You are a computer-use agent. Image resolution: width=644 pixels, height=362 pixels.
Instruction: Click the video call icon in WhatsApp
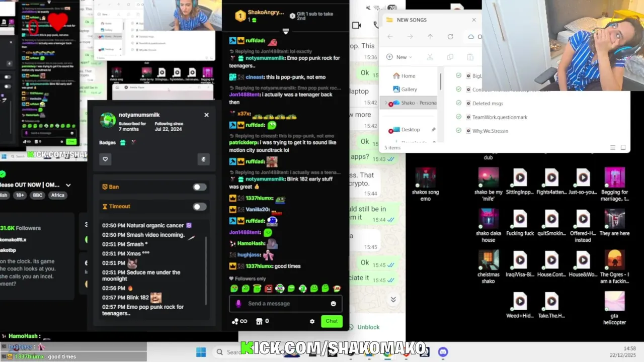(357, 26)
